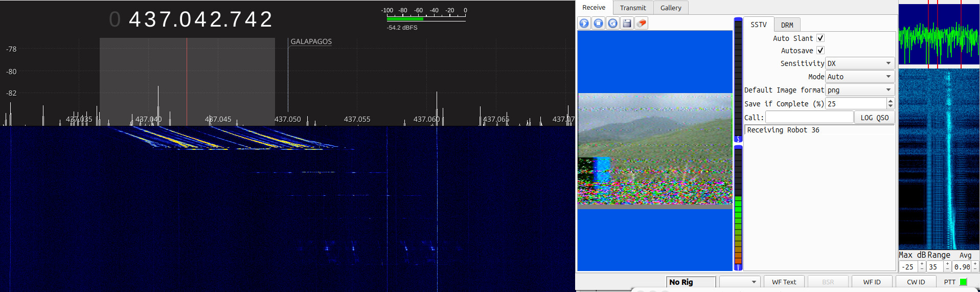980x292 pixels.
Task: Open the Gallery tab
Action: tap(671, 8)
